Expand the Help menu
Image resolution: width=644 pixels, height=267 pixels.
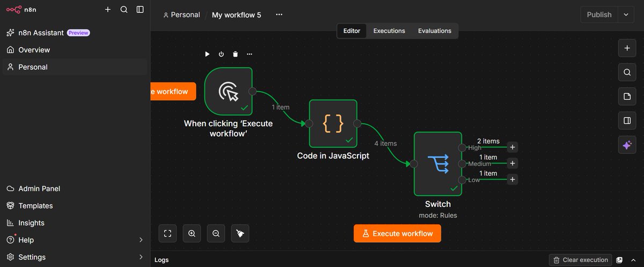click(75, 240)
